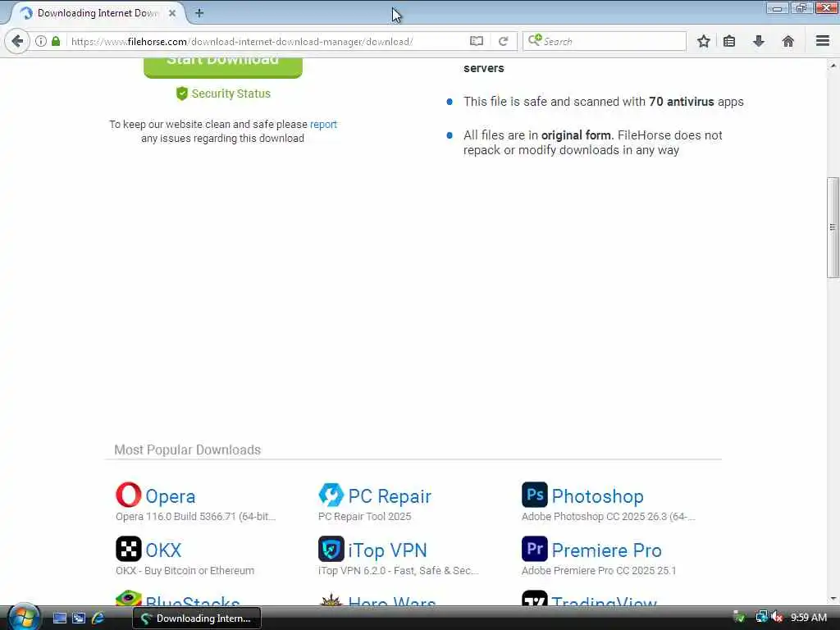This screenshot has width=840, height=630.
Task: Click the TradingView icon
Action: tap(535, 598)
